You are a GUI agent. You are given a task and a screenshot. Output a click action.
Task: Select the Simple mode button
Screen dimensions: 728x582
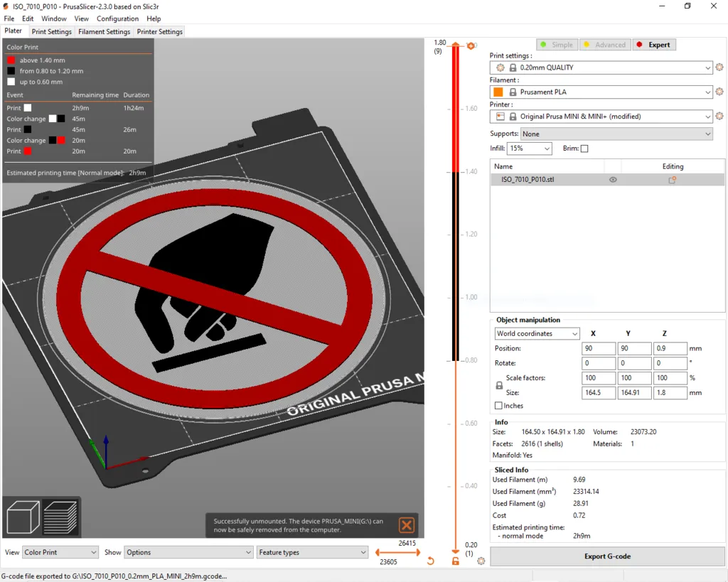[556, 45]
